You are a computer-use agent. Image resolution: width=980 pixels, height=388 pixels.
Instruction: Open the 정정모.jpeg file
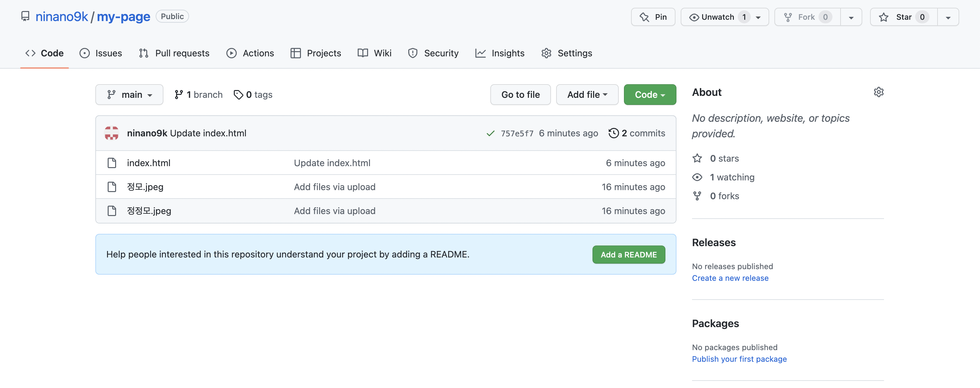coord(149,211)
